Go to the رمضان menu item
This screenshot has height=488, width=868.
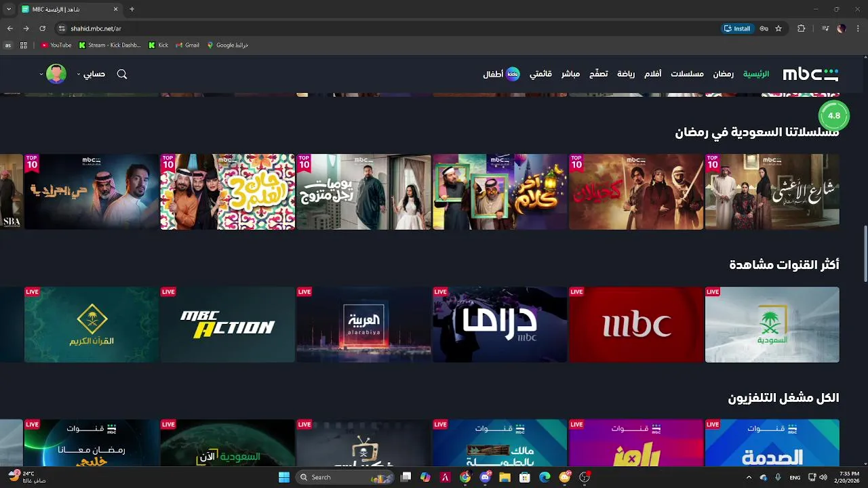[x=723, y=74]
